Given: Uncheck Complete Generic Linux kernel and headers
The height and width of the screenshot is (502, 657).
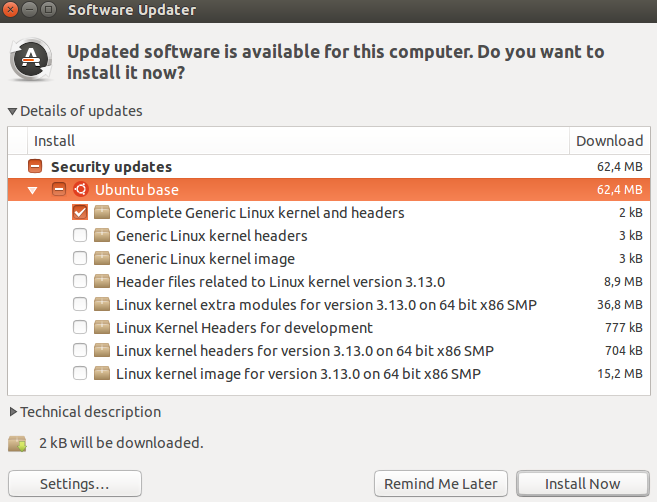Looking at the screenshot, I should coord(80,213).
